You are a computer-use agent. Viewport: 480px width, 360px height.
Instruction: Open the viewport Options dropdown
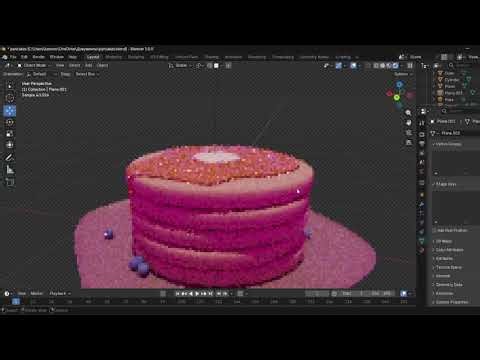403,74
